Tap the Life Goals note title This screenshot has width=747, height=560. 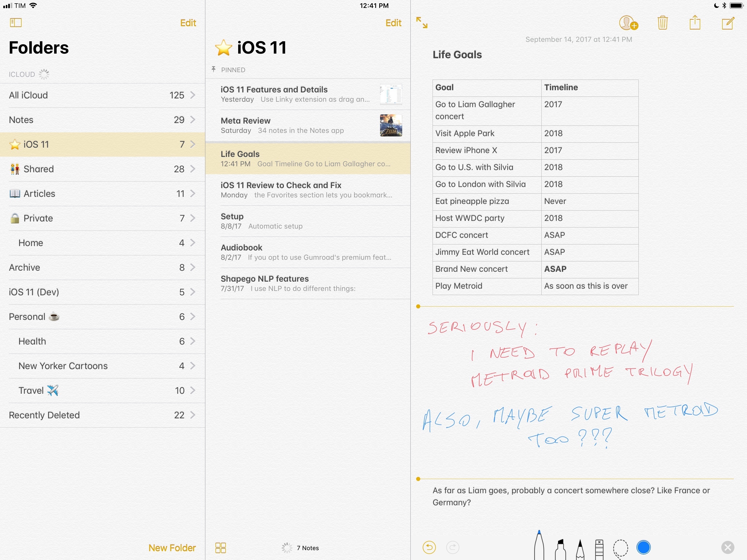pos(457,55)
